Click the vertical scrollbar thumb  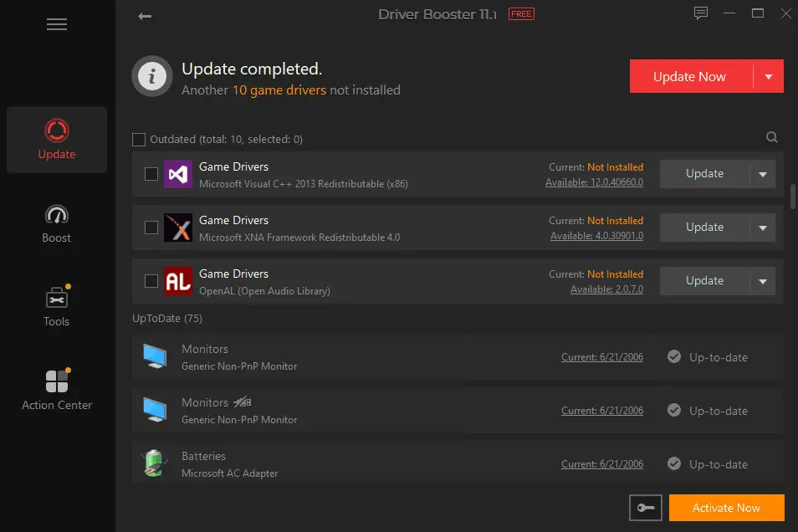(x=792, y=196)
